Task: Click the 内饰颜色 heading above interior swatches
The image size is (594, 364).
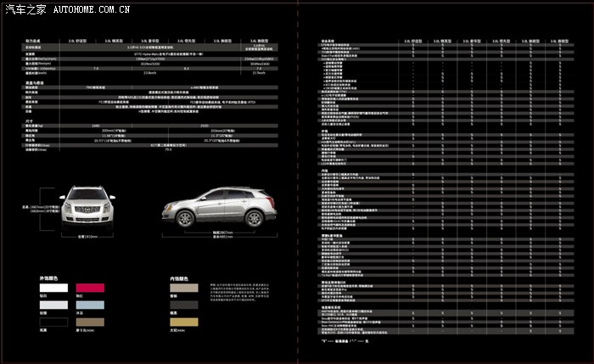Action: coord(178,277)
